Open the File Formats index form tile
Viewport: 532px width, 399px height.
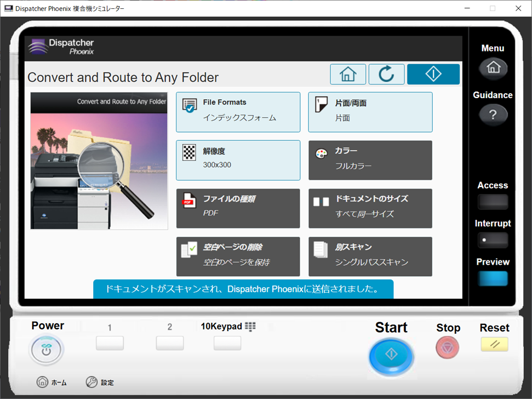238,112
